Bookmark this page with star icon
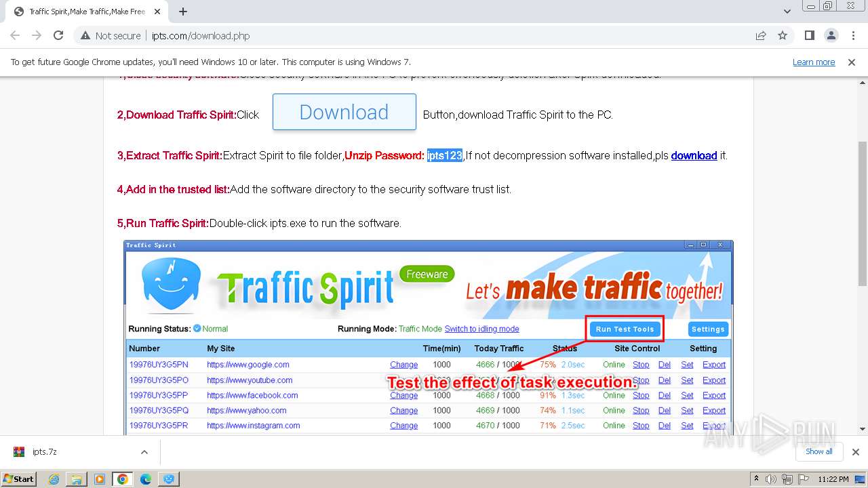The width and height of the screenshot is (868, 488). coord(783,36)
